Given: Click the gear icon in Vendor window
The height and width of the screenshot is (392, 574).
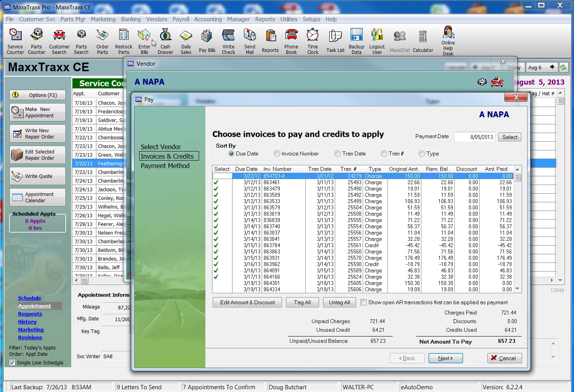Looking at the screenshot, I should pyautogui.click(x=482, y=82).
